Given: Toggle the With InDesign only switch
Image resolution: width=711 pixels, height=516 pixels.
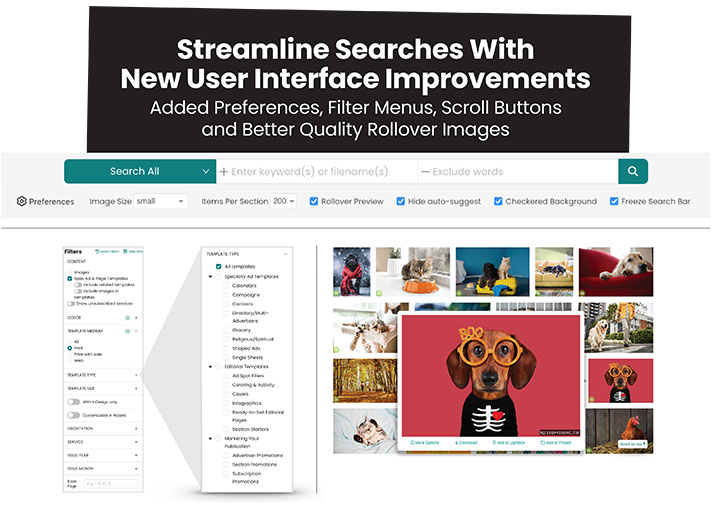Looking at the screenshot, I should pos(73,401).
